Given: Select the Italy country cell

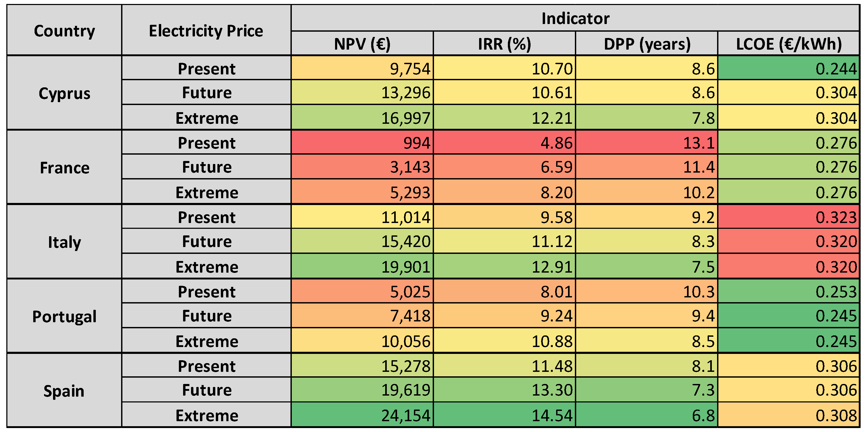Looking at the screenshot, I should (x=64, y=242).
